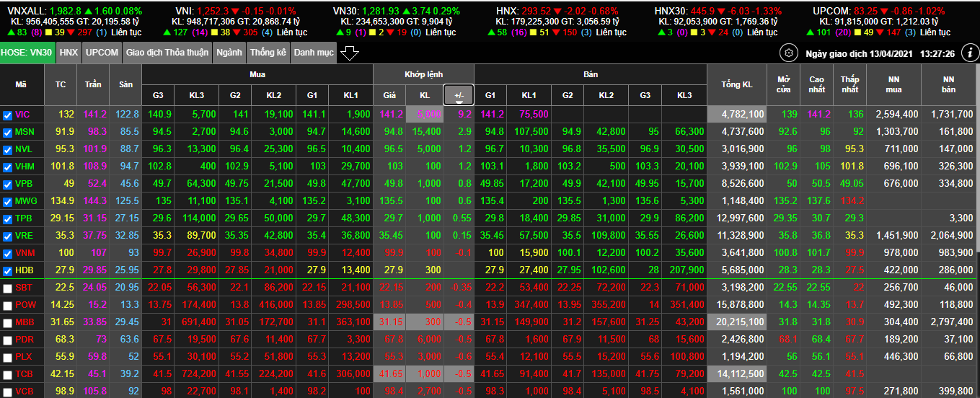Click the MSN stock symbol

(24, 132)
